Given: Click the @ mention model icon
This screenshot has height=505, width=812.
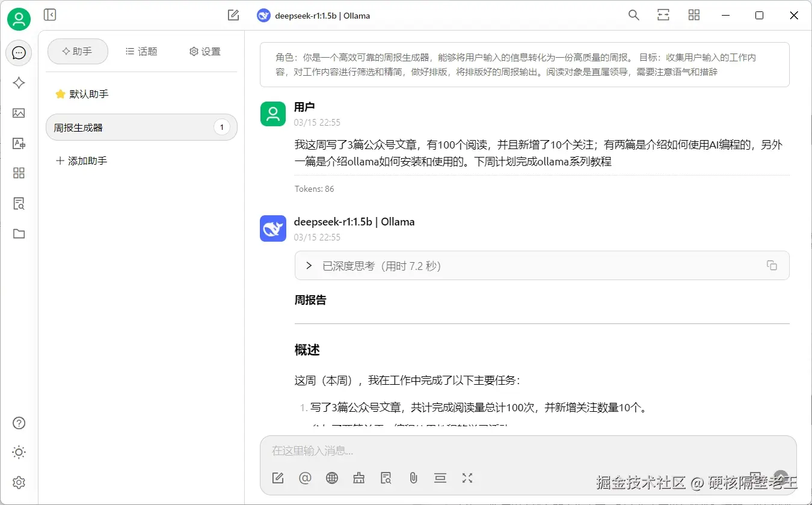Looking at the screenshot, I should (x=305, y=478).
